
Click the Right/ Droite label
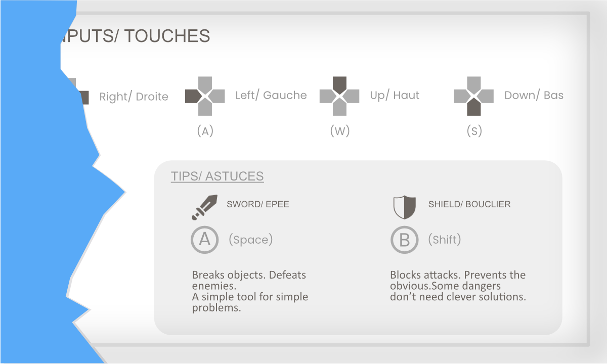[134, 97]
